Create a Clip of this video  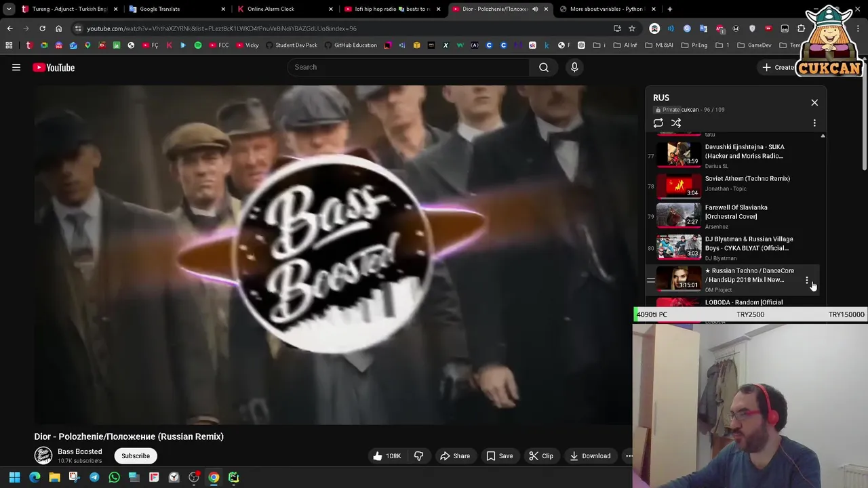pos(541,456)
